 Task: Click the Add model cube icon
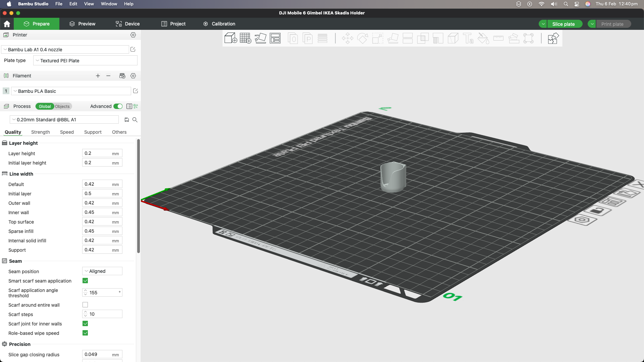click(230, 38)
